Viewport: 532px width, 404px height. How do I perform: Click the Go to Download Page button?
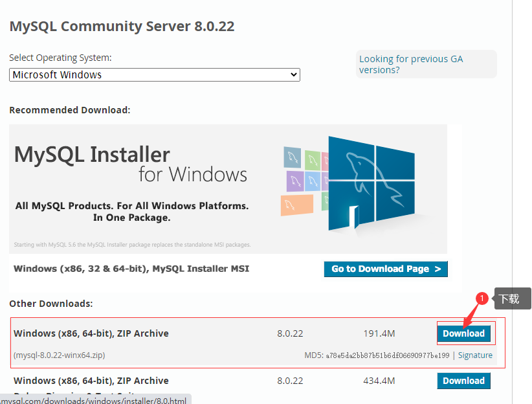(x=386, y=269)
